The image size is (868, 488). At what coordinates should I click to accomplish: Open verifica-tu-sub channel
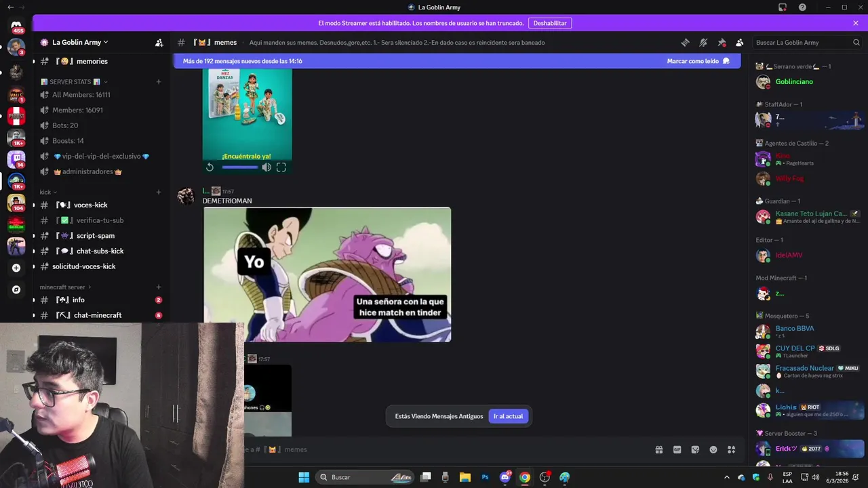(x=100, y=220)
